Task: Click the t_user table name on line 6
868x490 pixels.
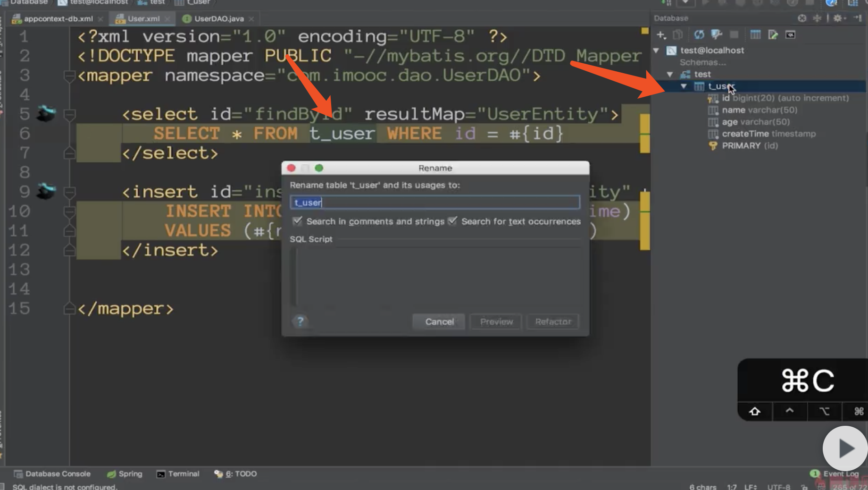Action: tap(342, 134)
